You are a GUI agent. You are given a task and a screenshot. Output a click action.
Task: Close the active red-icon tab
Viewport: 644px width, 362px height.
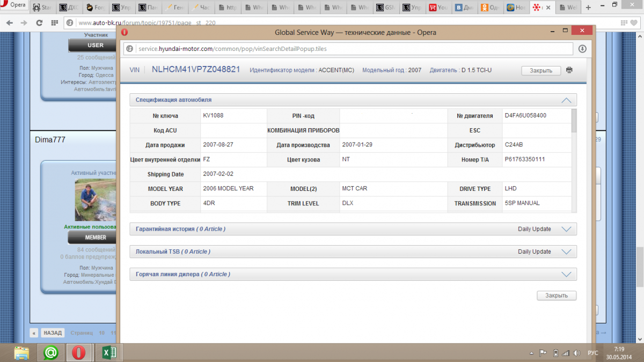point(548,8)
